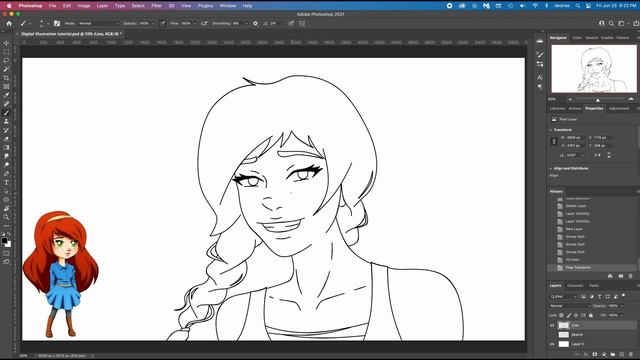640x360 pixels.
Task: Switch to the Channels tab
Action: click(575, 286)
